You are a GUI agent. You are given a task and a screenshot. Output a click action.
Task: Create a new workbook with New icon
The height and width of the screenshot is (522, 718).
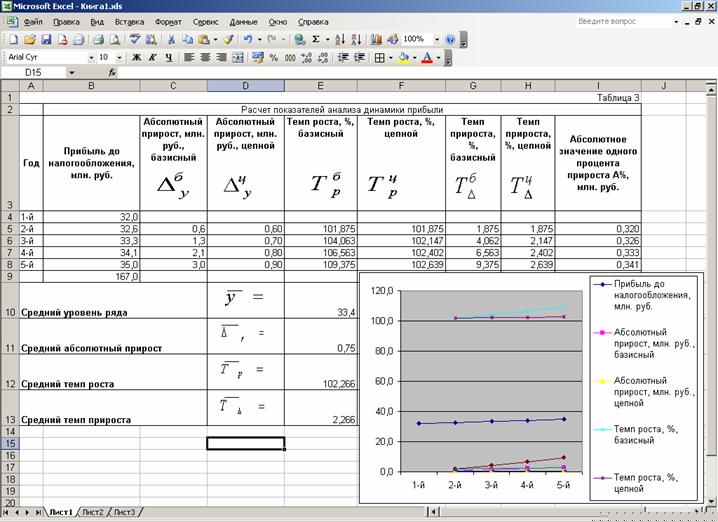tap(13, 40)
